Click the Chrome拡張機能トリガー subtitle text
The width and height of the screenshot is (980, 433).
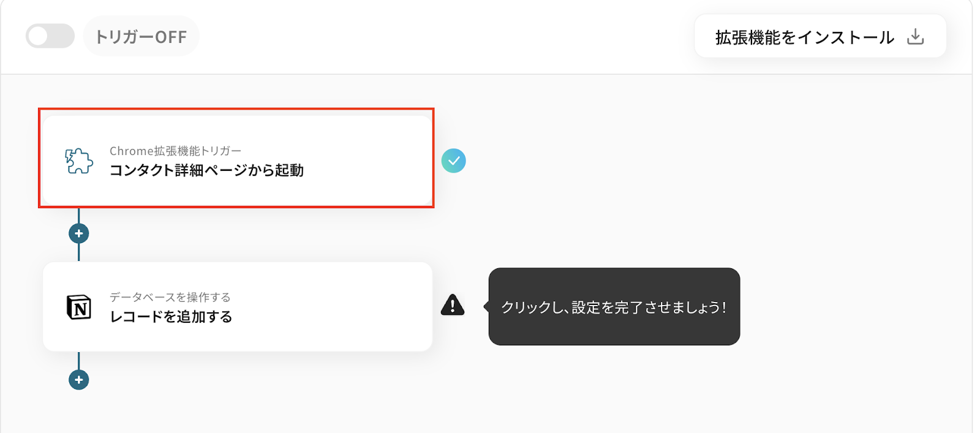coord(175,151)
